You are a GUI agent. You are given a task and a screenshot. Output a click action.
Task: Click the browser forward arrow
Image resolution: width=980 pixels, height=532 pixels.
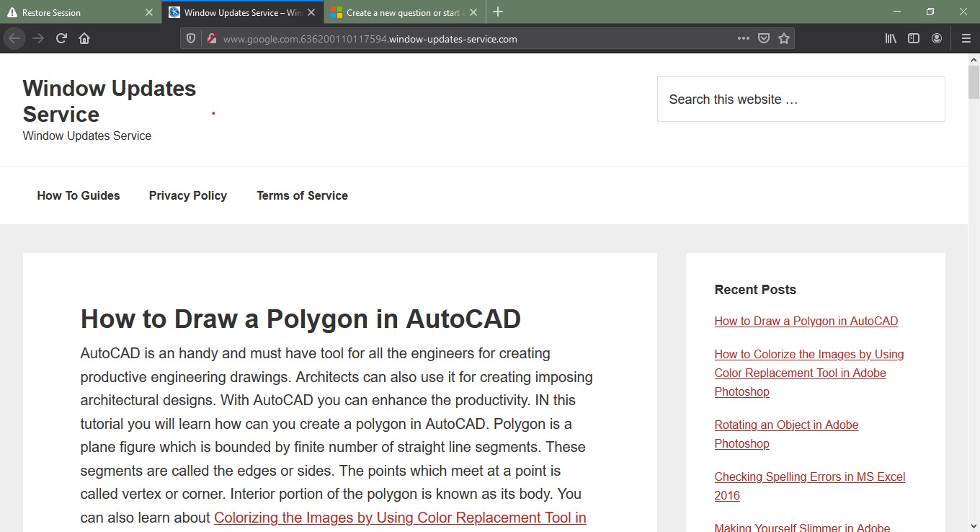(x=38, y=38)
